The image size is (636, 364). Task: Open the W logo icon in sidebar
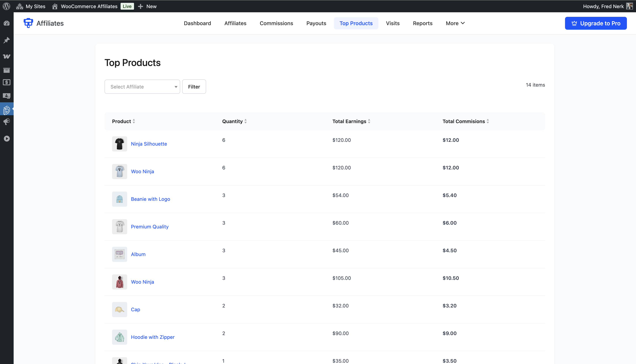6,56
